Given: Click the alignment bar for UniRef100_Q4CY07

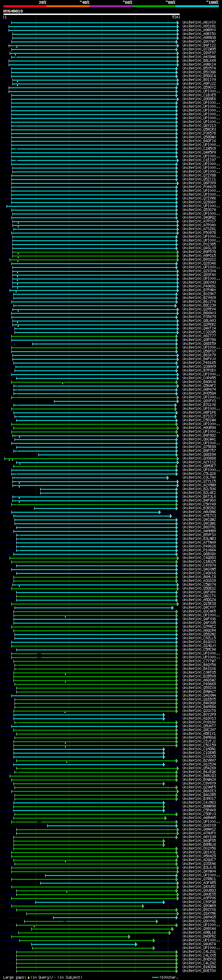Looking at the screenshot, I should pos(94,608).
